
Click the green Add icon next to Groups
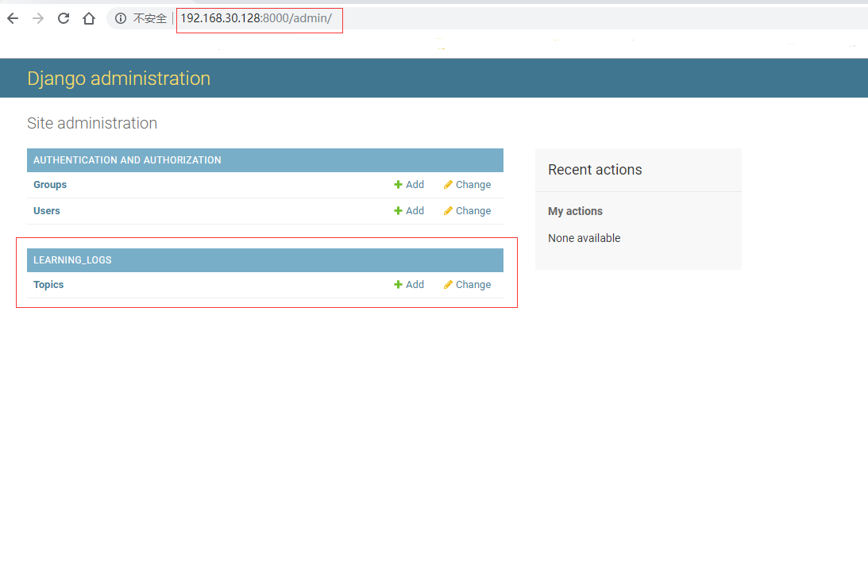click(399, 184)
